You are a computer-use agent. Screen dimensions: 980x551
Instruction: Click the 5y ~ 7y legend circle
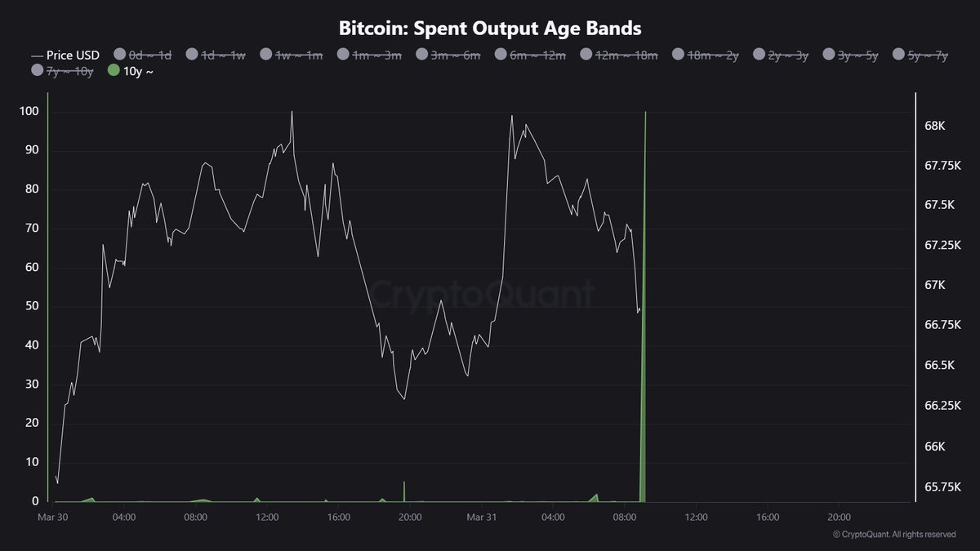point(902,55)
